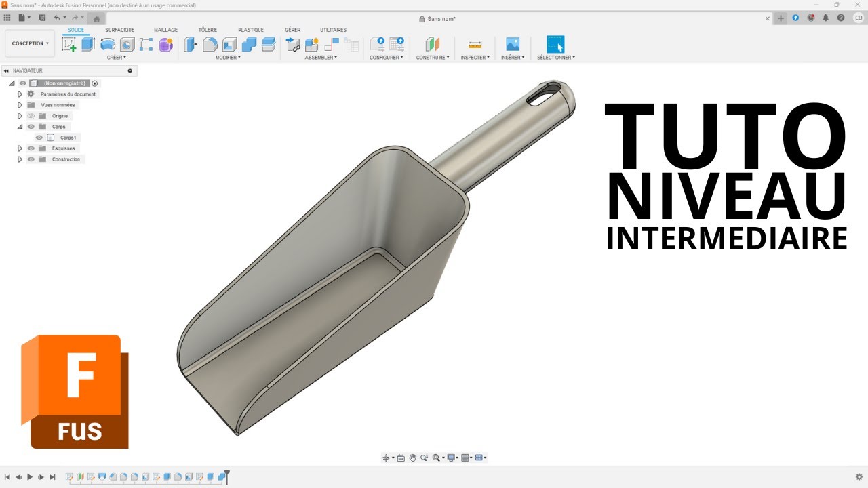Select the Revolve tool icon
This screenshot has width=868, height=488.
tap(108, 45)
